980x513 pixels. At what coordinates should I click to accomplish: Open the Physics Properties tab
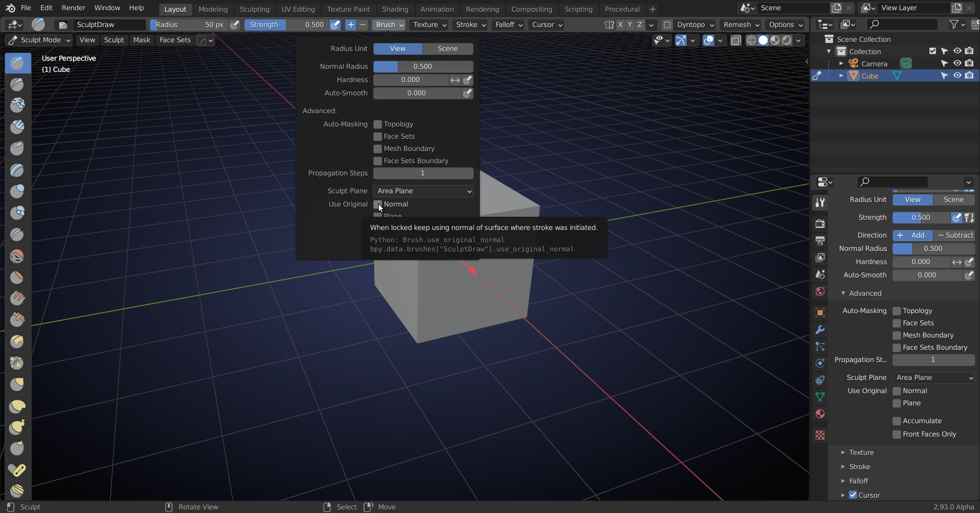pyautogui.click(x=820, y=364)
